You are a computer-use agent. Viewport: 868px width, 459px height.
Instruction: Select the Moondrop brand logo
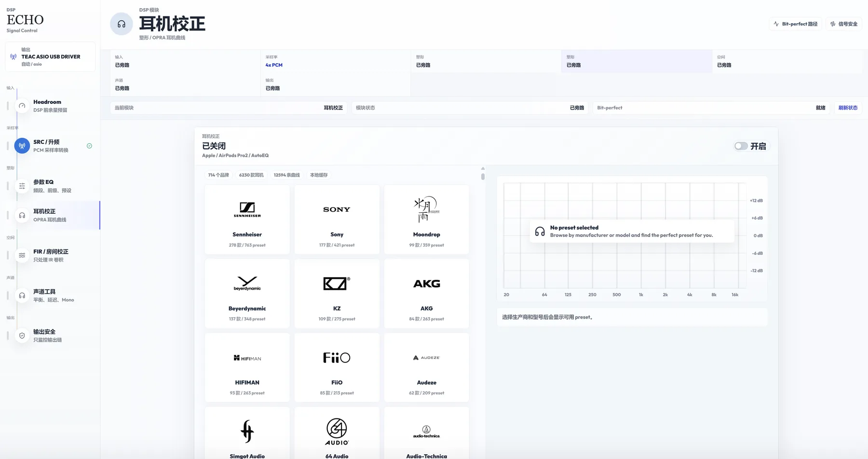pyautogui.click(x=426, y=209)
